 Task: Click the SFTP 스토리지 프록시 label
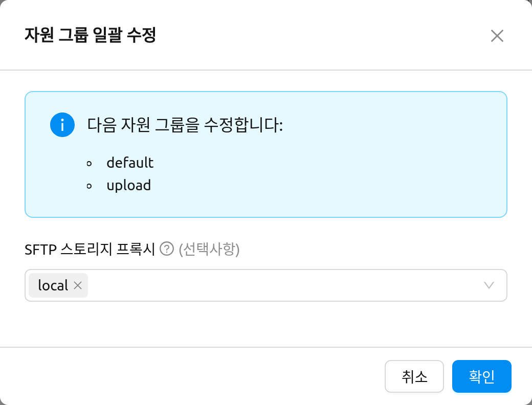pos(90,250)
